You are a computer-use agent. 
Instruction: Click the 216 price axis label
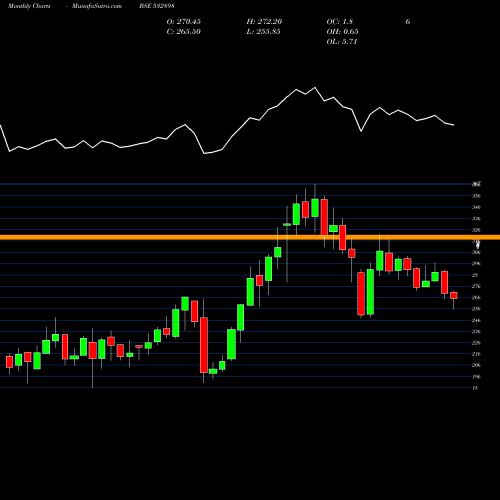pyautogui.click(x=476, y=354)
